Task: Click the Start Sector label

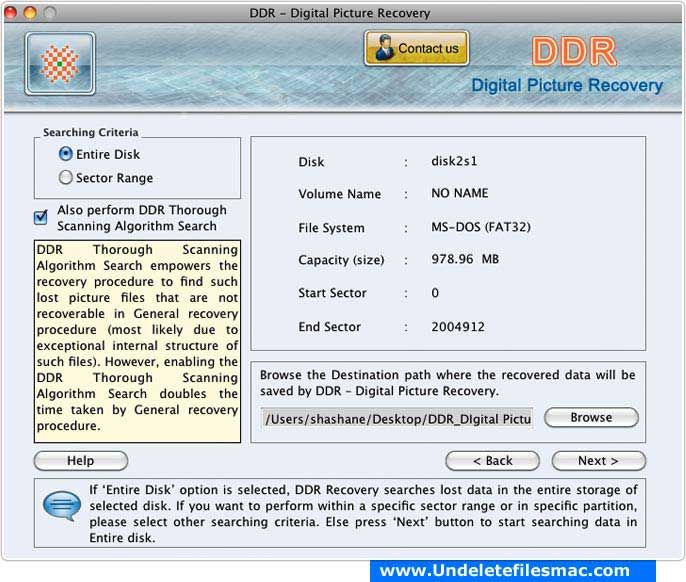Action: coord(332,293)
